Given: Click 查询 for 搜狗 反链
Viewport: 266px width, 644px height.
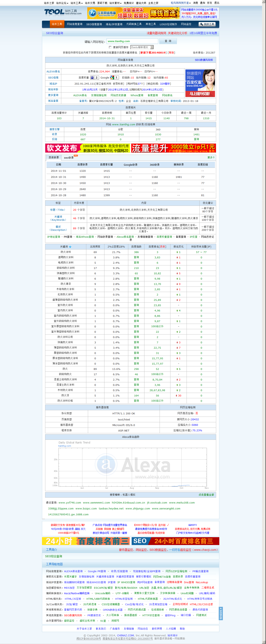Looking at the screenshot, I should [196, 139].
